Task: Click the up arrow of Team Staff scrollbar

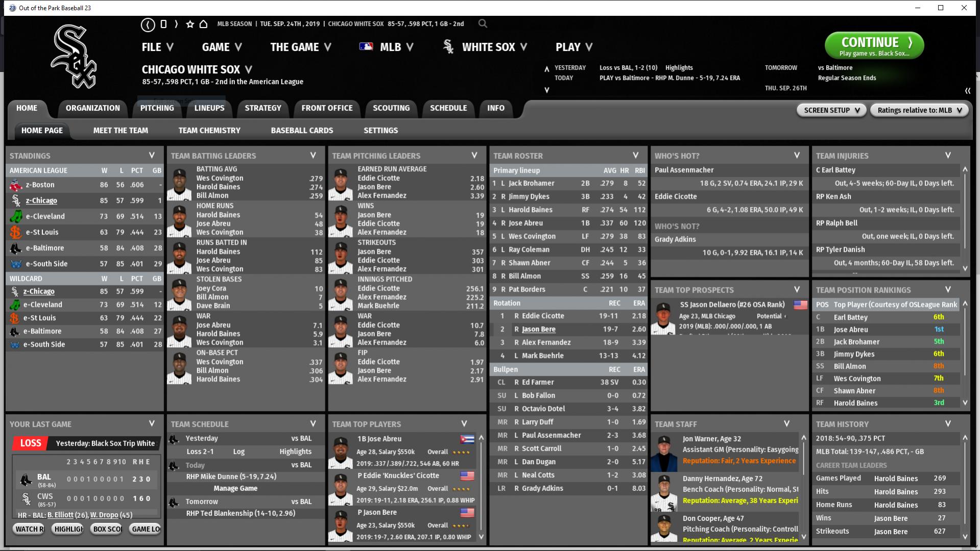Action: (x=804, y=438)
